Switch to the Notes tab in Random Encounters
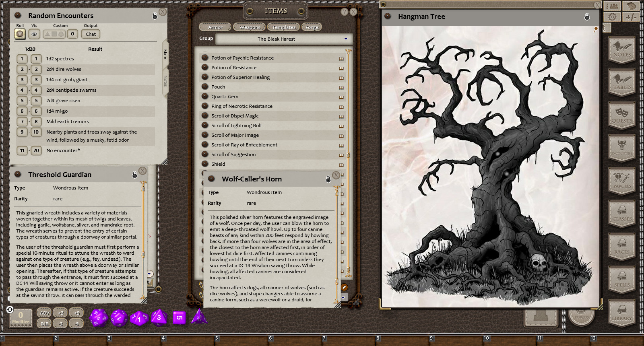644x346 pixels. (x=165, y=81)
